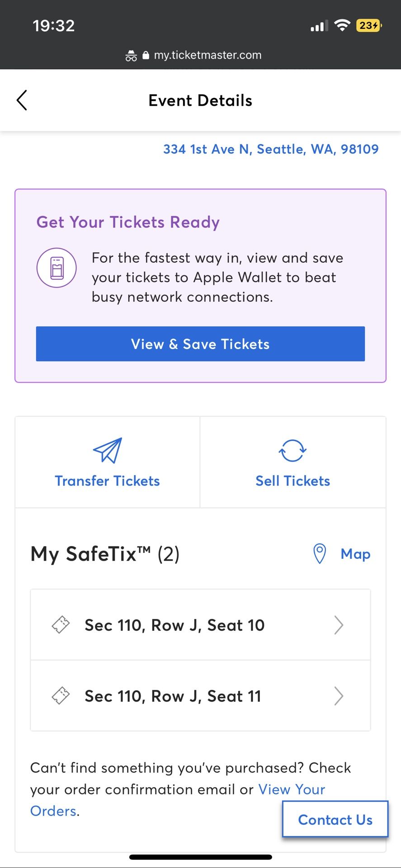
Task: Open Sec 110, Row J, Seat 10
Action: coord(200,625)
